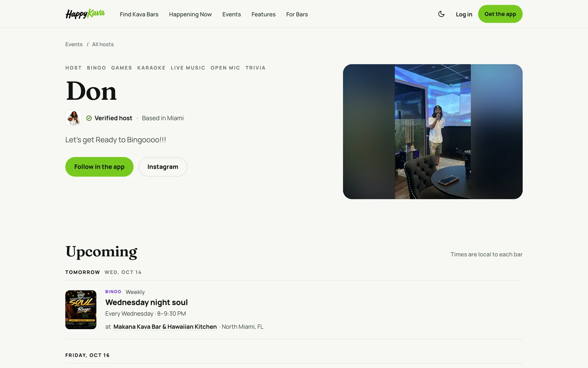Image resolution: width=588 pixels, height=368 pixels.
Task: Click the 'Times are local to each bar' note
Action: click(486, 254)
